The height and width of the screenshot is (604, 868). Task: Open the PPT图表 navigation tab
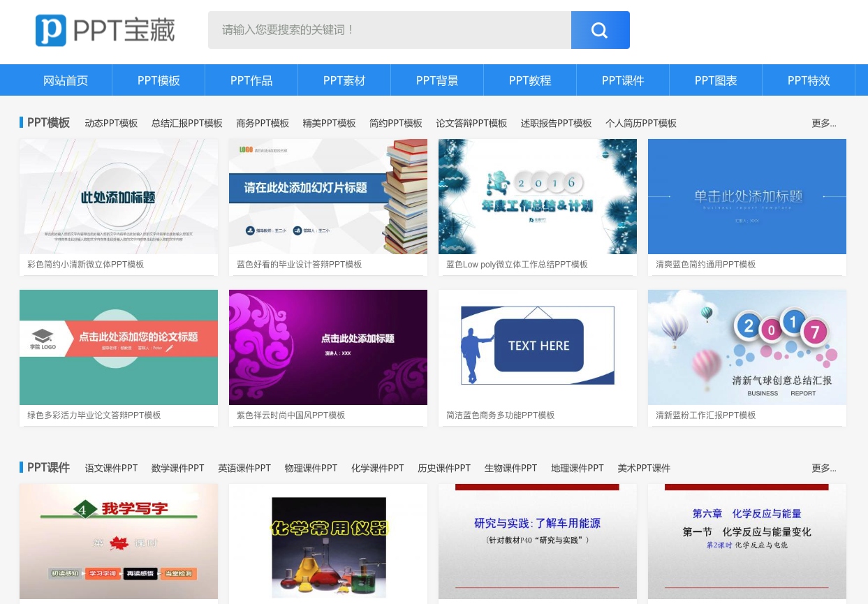click(x=716, y=80)
